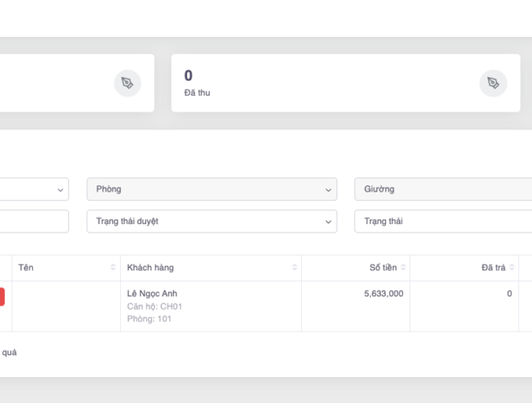Click the Đã thu summary card
Image resolution: width=532 pixels, height=403 pixels.
point(319,83)
